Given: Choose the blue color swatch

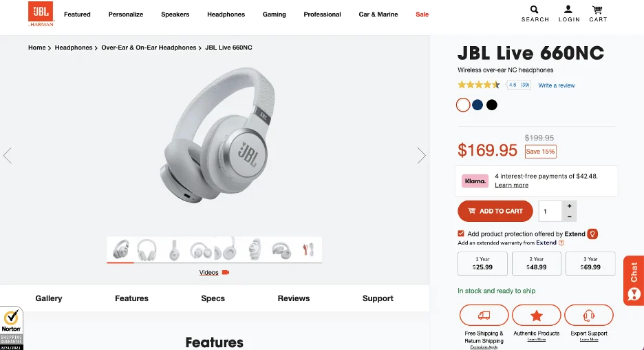Looking at the screenshot, I should click(x=477, y=105).
